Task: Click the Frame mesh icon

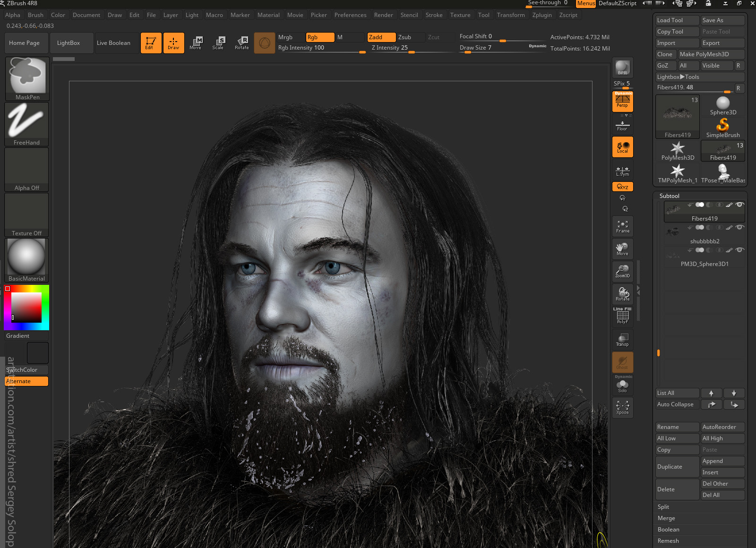Action: coord(623,226)
